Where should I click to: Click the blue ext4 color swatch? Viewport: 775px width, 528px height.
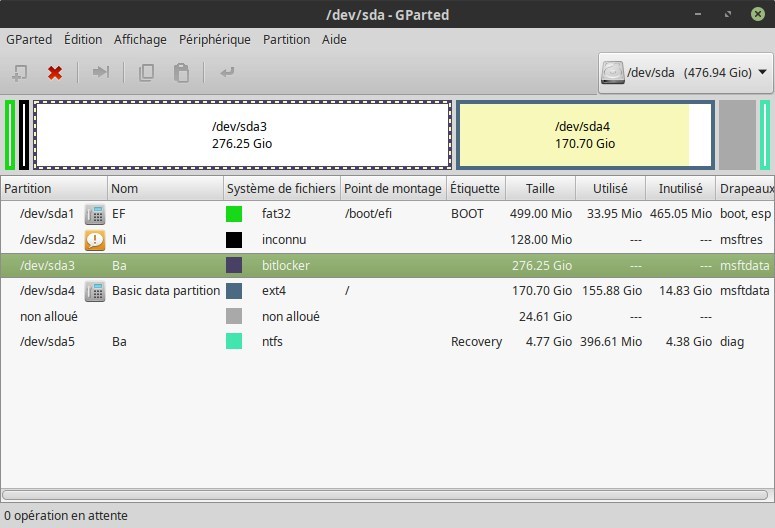click(234, 291)
